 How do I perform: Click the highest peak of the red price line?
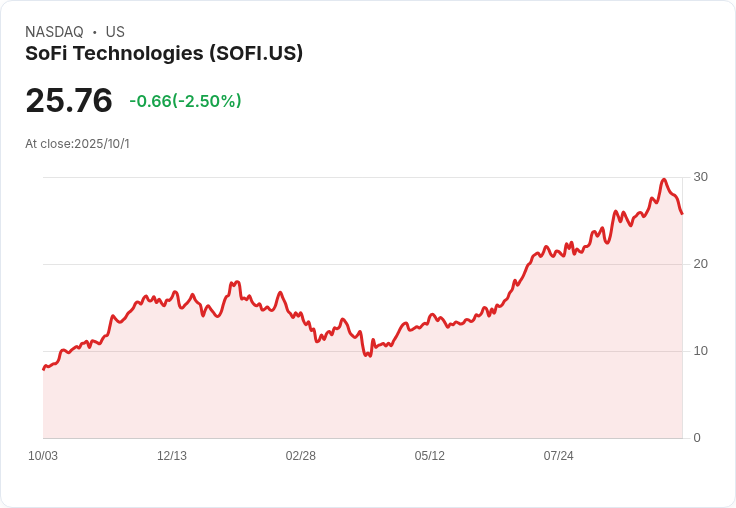[664, 180]
